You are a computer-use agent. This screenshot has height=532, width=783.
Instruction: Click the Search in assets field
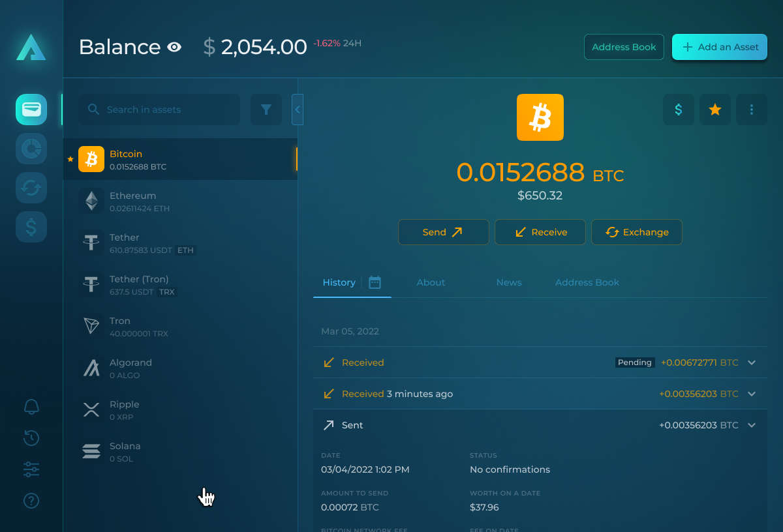159,110
